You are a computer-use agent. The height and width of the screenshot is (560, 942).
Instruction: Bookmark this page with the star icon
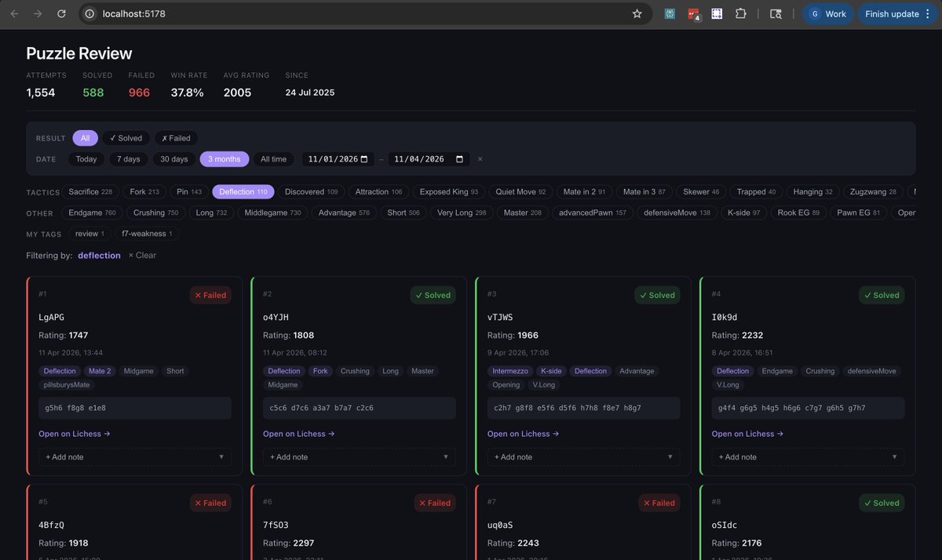(x=637, y=13)
